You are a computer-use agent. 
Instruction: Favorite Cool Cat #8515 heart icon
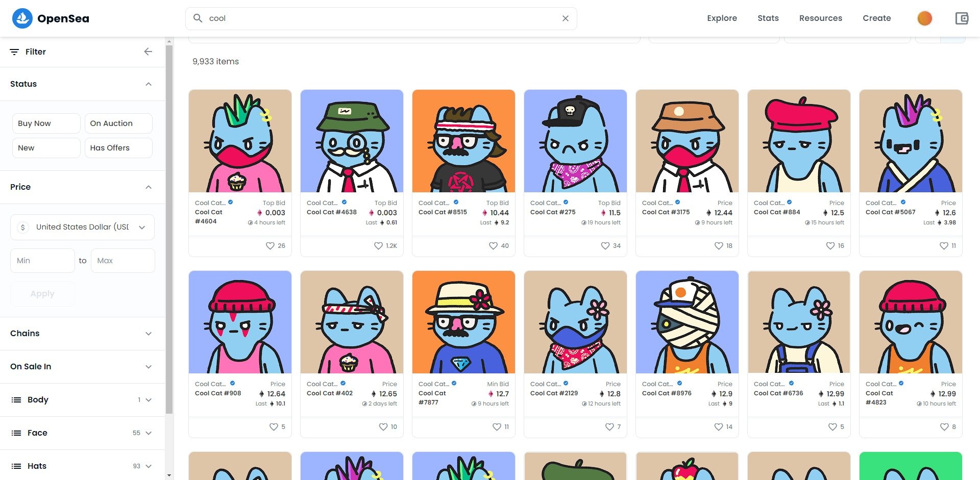[493, 246]
